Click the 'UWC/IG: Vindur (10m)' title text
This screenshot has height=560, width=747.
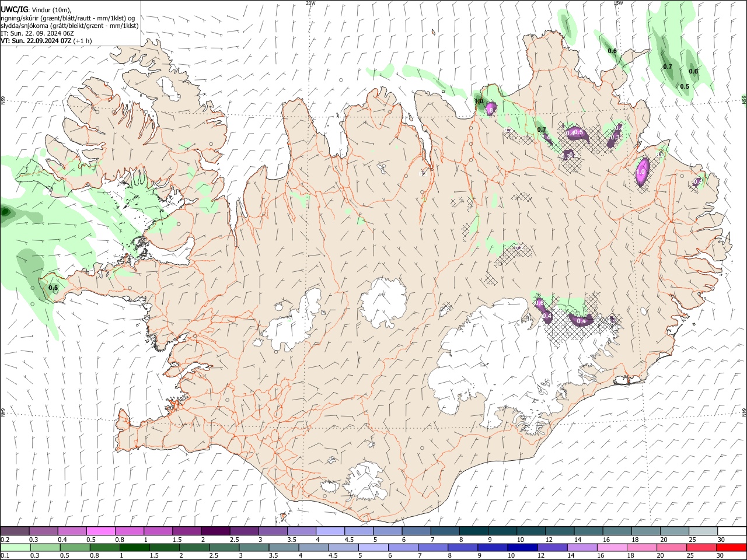click(x=36, y=10)
